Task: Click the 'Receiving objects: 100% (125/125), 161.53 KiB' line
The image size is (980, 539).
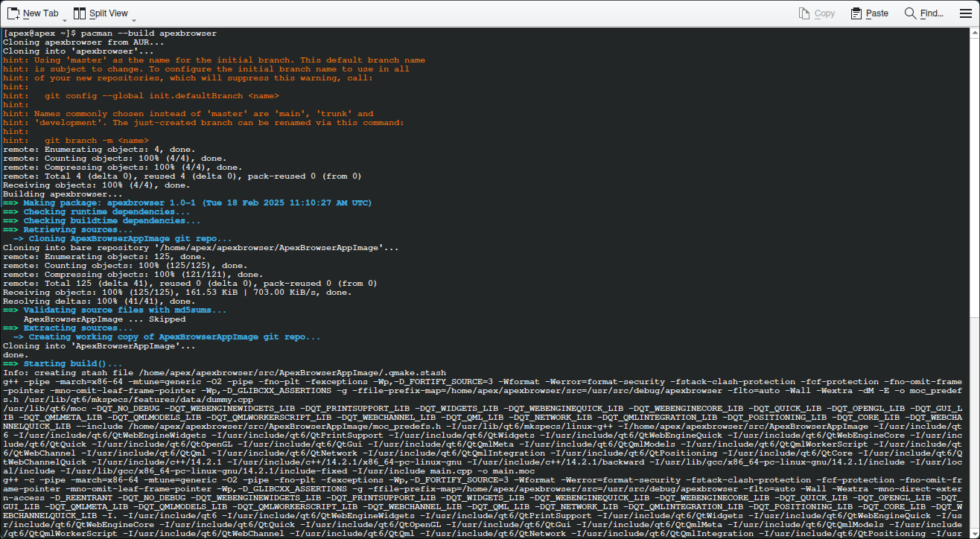Action: pyautogui.click(x=177, y=293)
